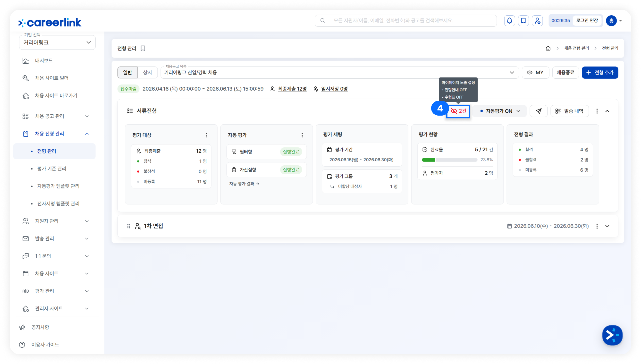Image resolution: width=641 pixels, height=364 pixels.
Task: Click the 전형 추가 button
Action: (600, 73)
